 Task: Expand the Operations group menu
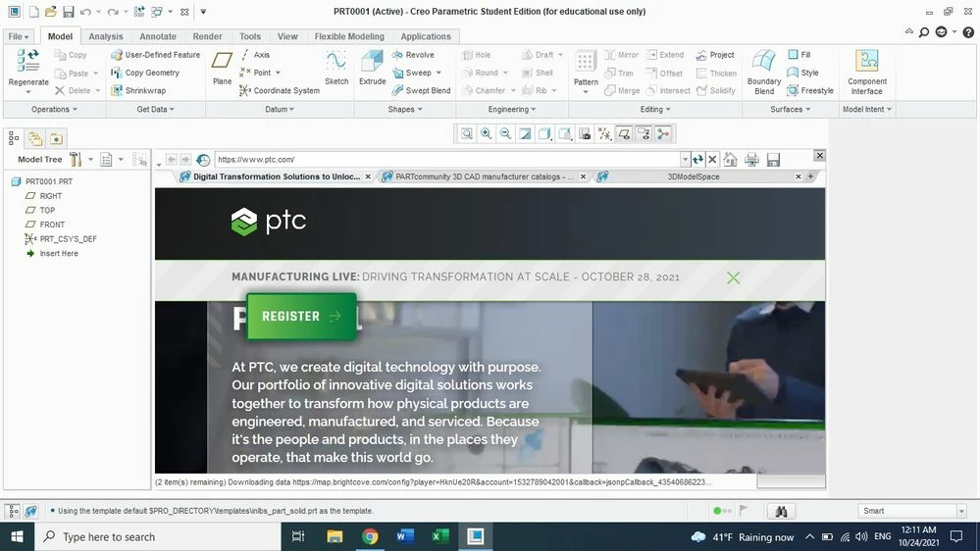click(x=54, y=110)
